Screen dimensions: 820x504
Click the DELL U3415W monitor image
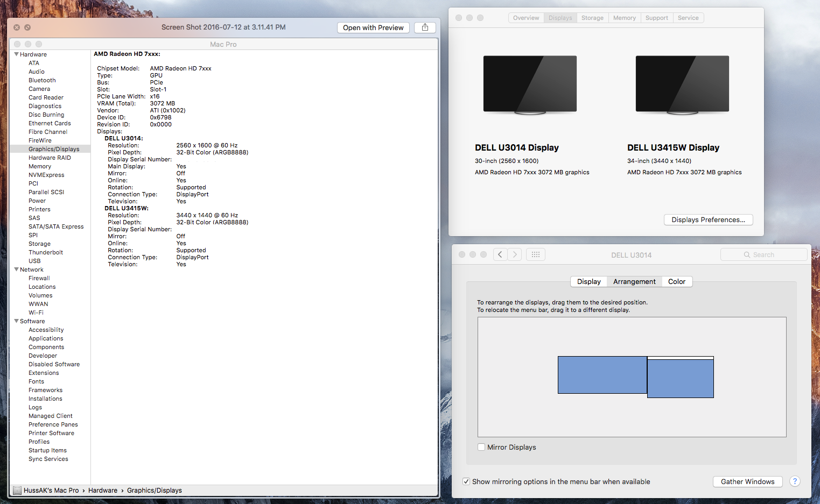682,85
